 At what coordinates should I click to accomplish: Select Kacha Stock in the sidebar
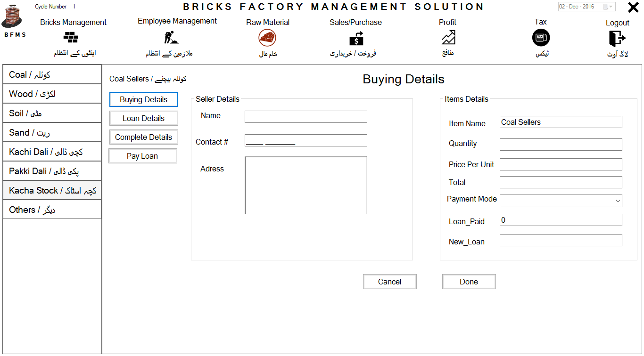pyautogui.click(x=52, y=190)
